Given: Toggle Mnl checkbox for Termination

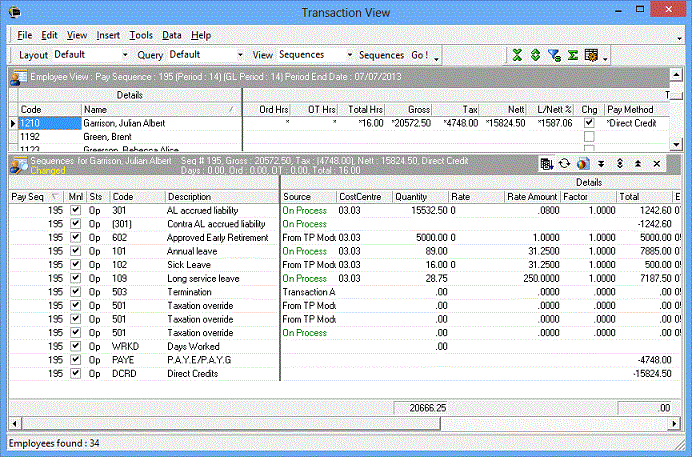Looking at the screenshot, I should (75, 292).
